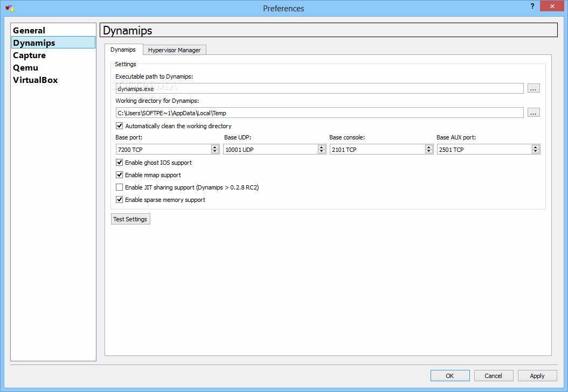Click the Test Settings button
This screenshot has height=392, width=568.
click(x=130, y=219)
